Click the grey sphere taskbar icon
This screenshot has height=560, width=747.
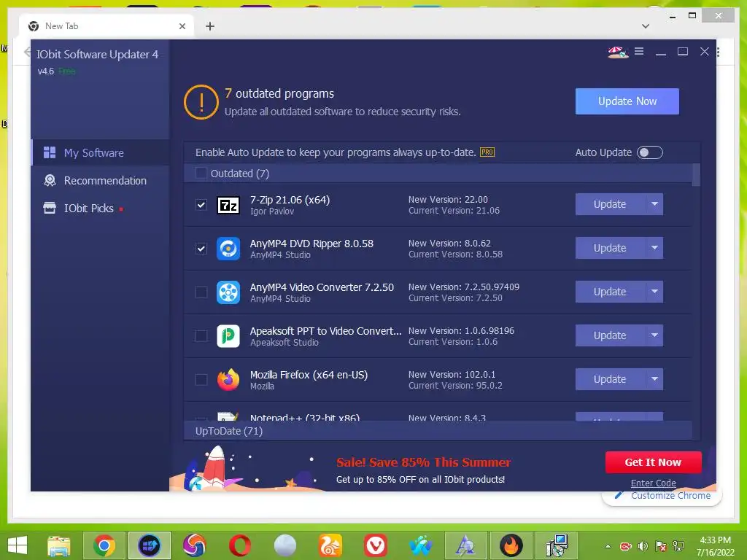(x=285, y=545)
